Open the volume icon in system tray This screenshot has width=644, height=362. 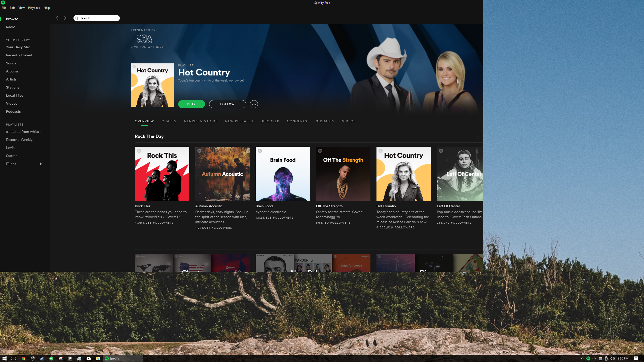click(x=613, y=358)
